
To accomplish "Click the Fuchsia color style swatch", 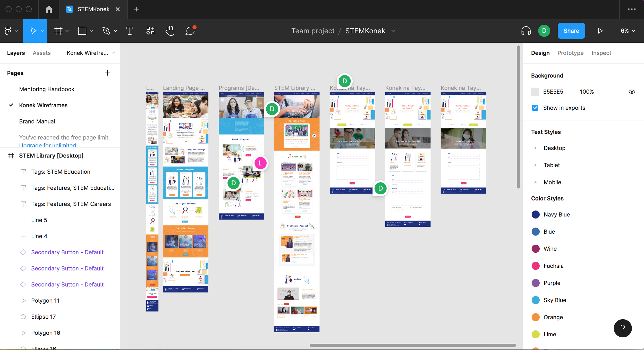I will [536, 266].
